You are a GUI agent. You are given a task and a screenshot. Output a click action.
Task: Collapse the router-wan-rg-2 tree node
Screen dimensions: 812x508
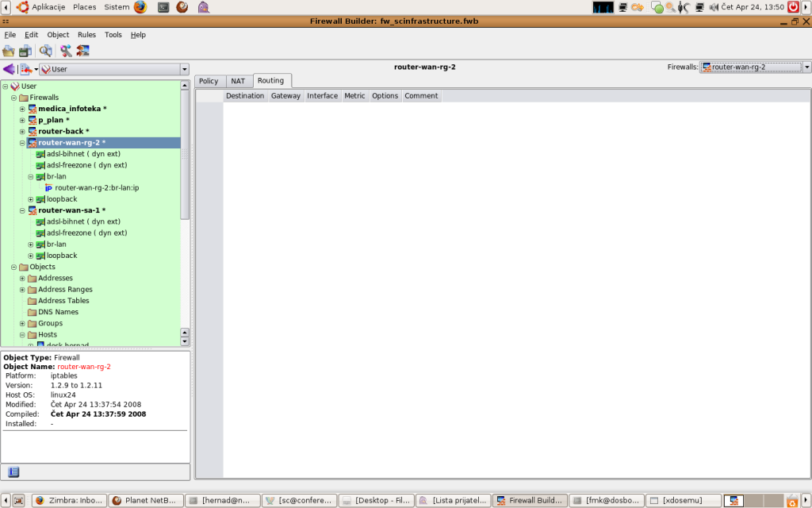(22, 143)
